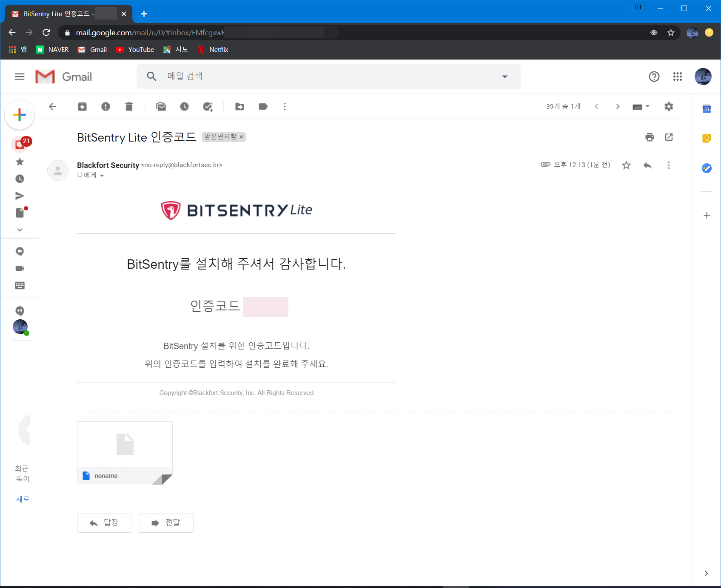Image resolution: width=721 pixels, height=588 pixels.
Task: Print this email
Action: [x=650, y=137]
